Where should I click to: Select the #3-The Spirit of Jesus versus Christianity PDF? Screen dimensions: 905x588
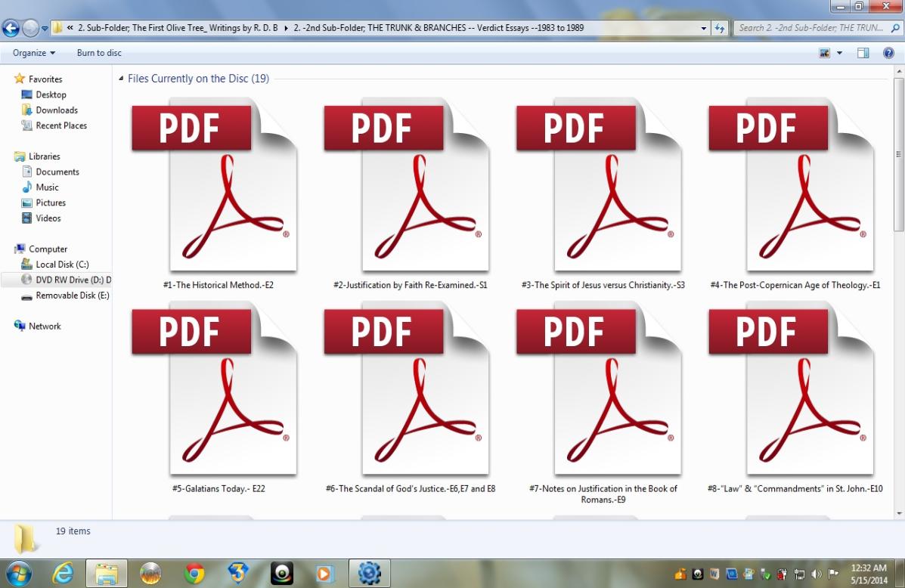pos(599,186)
